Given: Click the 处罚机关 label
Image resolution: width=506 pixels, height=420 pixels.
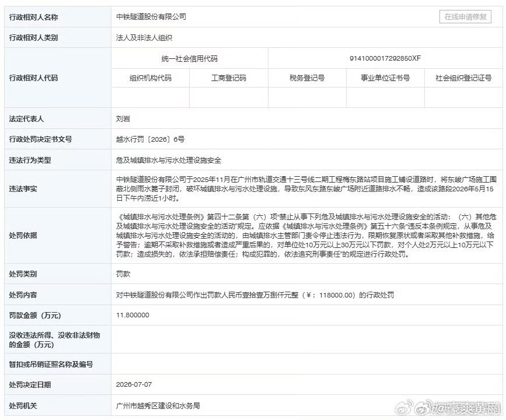Looking at the screenshot, I should 23,406.
